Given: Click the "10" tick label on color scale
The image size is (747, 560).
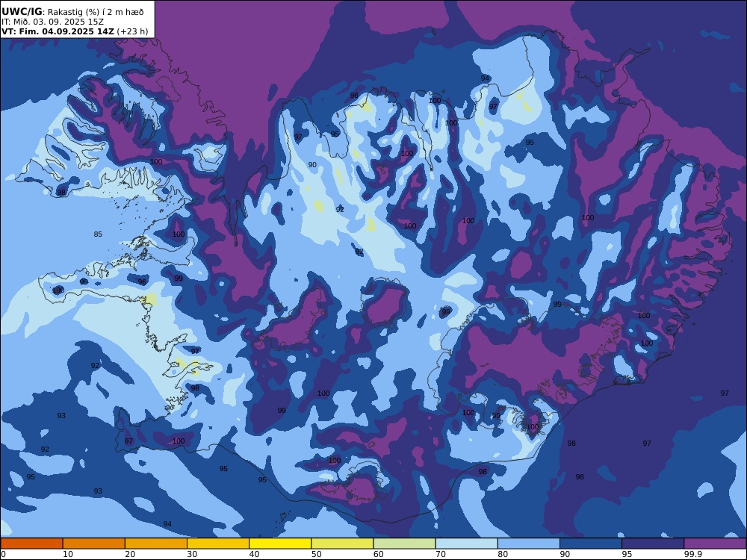Looking at the screenshot, I should click(x=68, y=554).
